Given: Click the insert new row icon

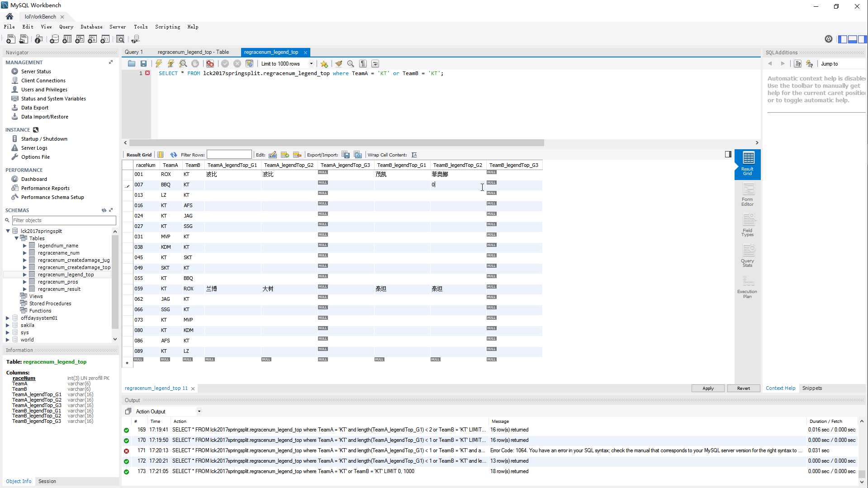Looking at the screenshot, I should 285,155.
